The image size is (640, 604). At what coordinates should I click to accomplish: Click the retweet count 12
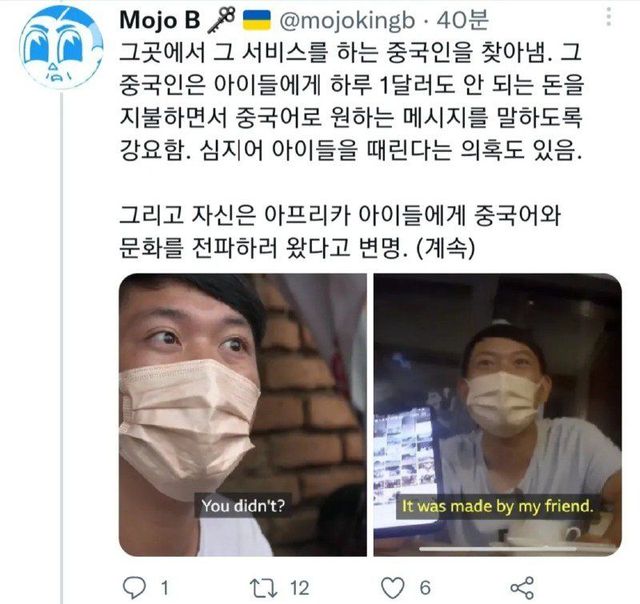(299, 588)
